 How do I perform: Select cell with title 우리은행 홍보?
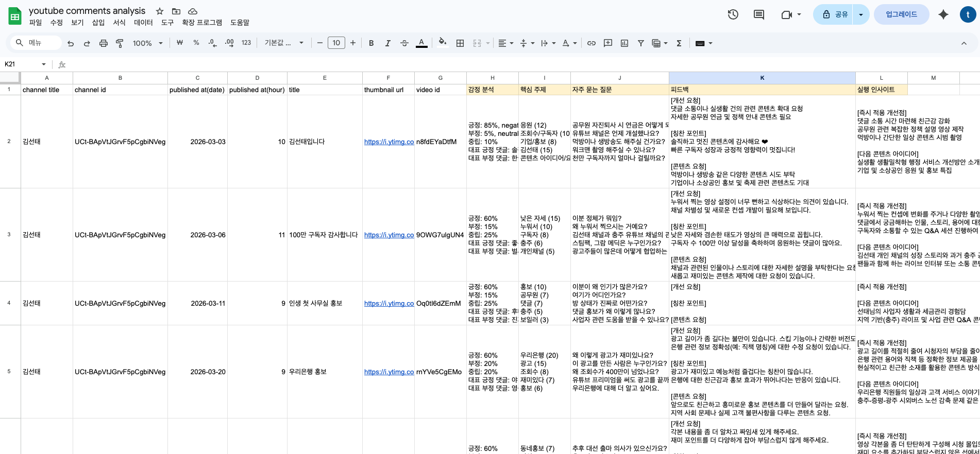[x=325, y=372]
